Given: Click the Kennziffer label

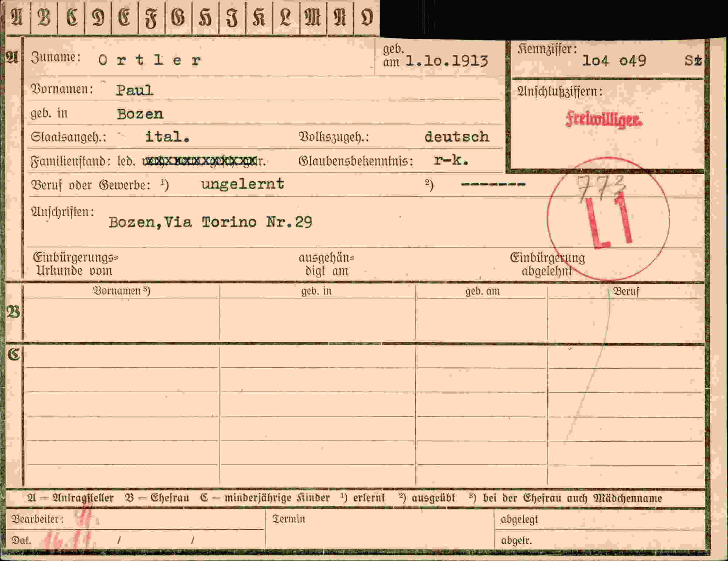Looking at the screenshot, I should [547, 50].
